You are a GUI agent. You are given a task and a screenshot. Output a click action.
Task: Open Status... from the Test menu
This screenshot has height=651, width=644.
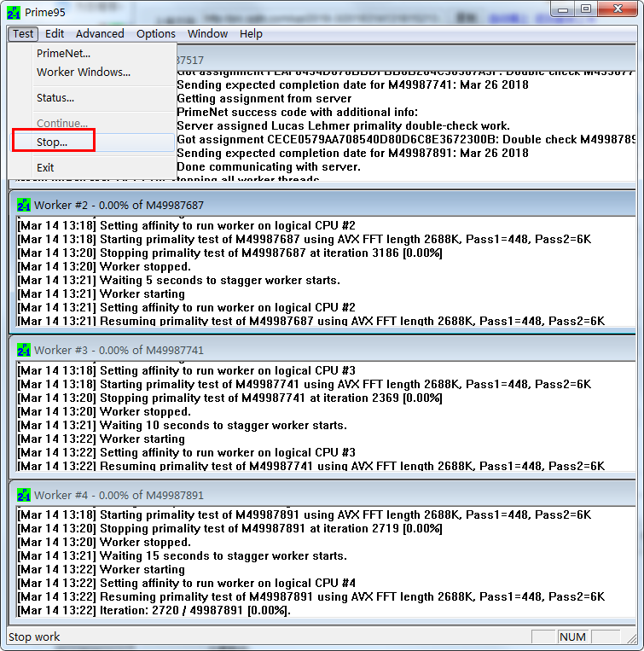(55, 98)
